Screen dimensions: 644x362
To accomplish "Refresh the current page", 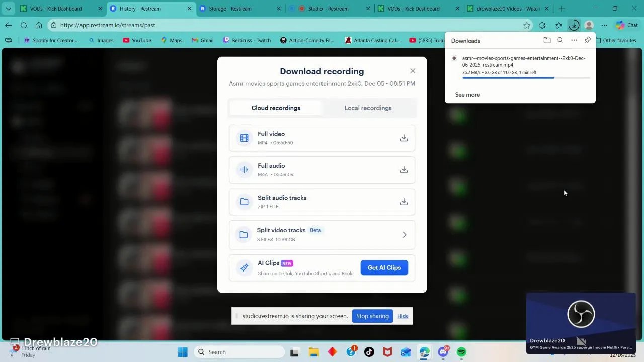I will coord(24,25).
